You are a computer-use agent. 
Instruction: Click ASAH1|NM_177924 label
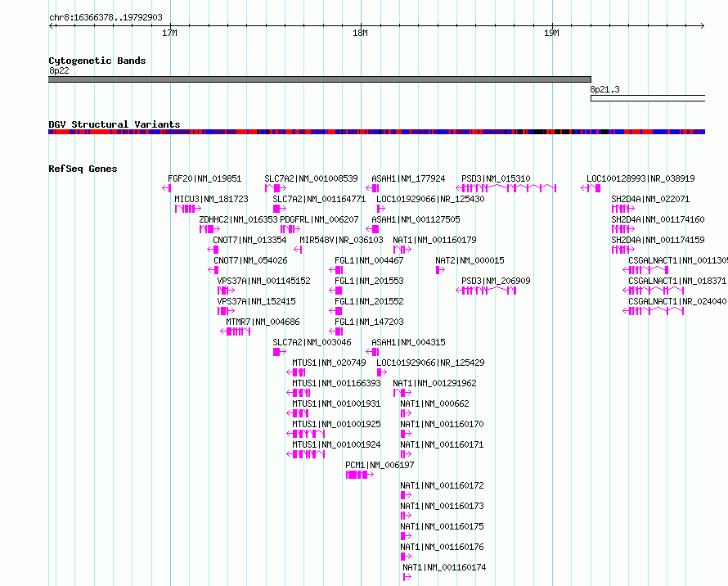coord(408,178)
